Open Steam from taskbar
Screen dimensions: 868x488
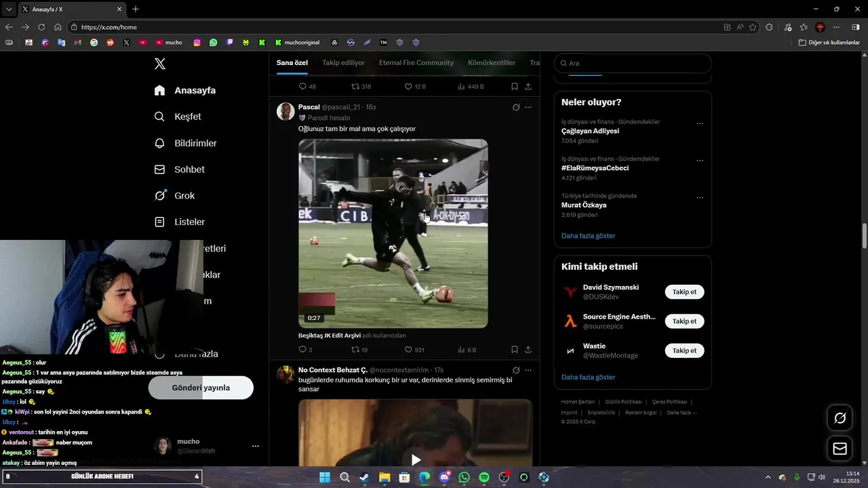(x=365, y=477)
